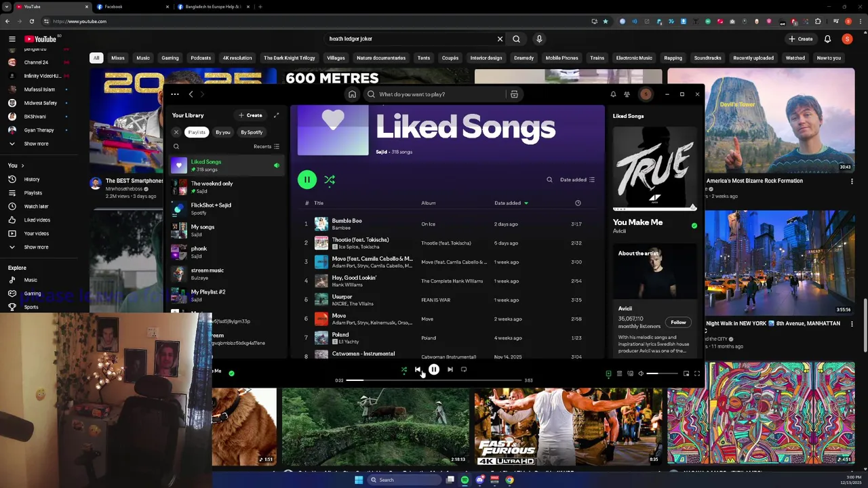Expand Show more under subscriptions
Image resolution: width=868 pixels, height=488 pixels.
tap(36, 144)
